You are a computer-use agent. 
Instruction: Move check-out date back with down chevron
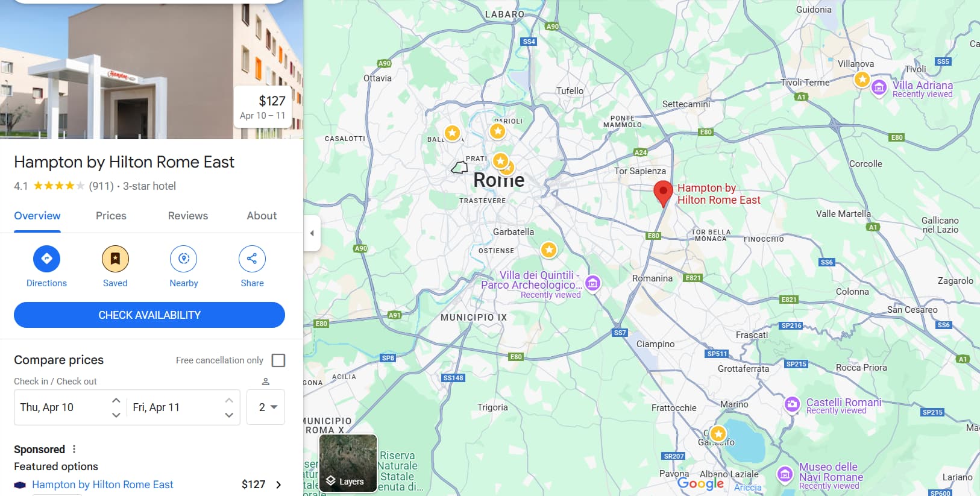tap(229, 415)
